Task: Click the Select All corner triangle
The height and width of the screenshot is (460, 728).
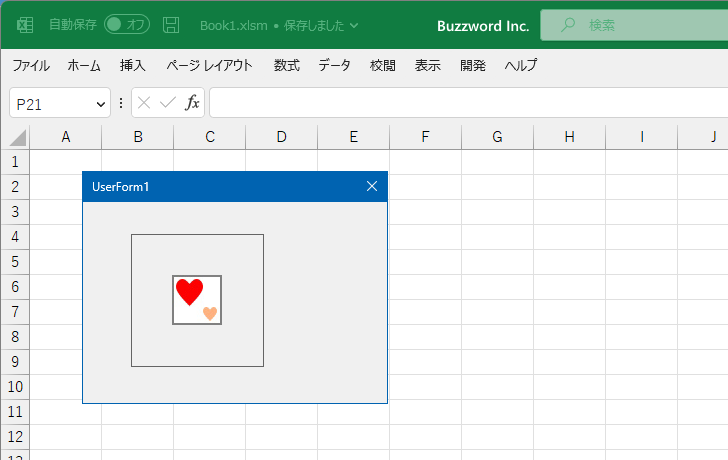Action: (x=18, y=138)
